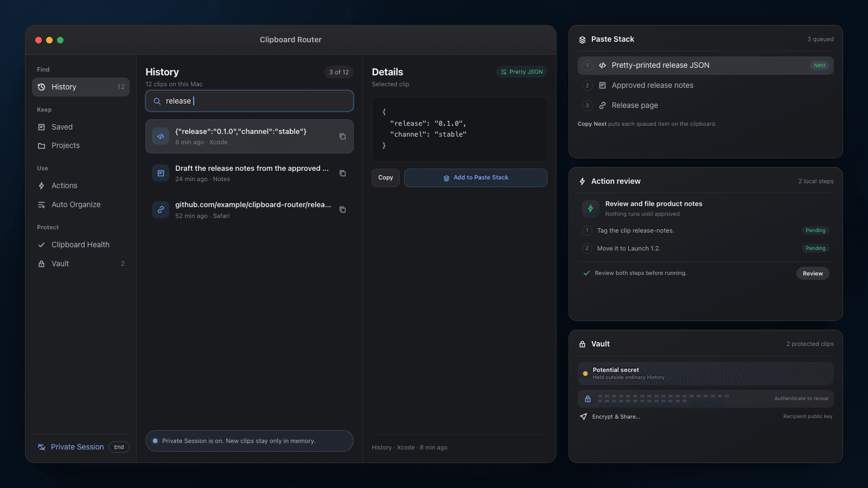The image size is (868, 488).
Task: Open Clipboard Health
Action: 81,245
